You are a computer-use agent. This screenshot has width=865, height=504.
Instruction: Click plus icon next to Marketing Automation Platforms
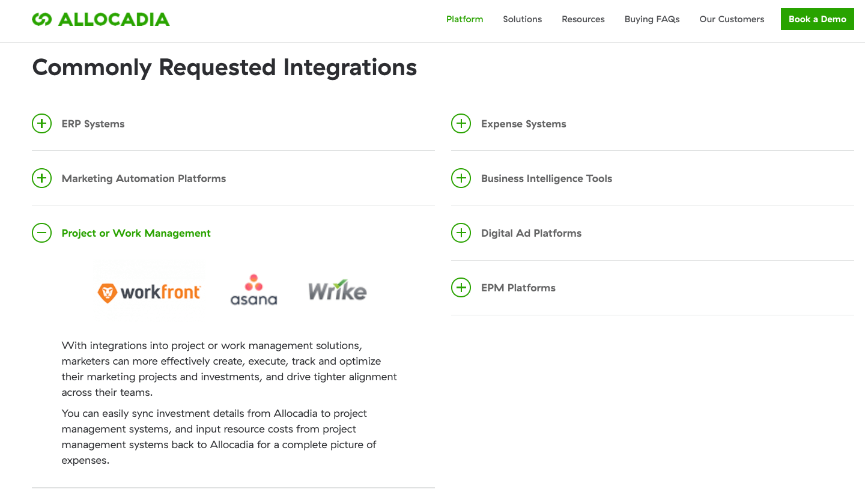coord(41,178)
